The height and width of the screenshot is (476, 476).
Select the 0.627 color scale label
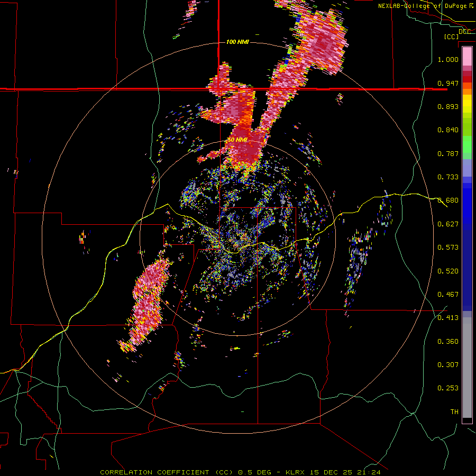pos(448,224)
